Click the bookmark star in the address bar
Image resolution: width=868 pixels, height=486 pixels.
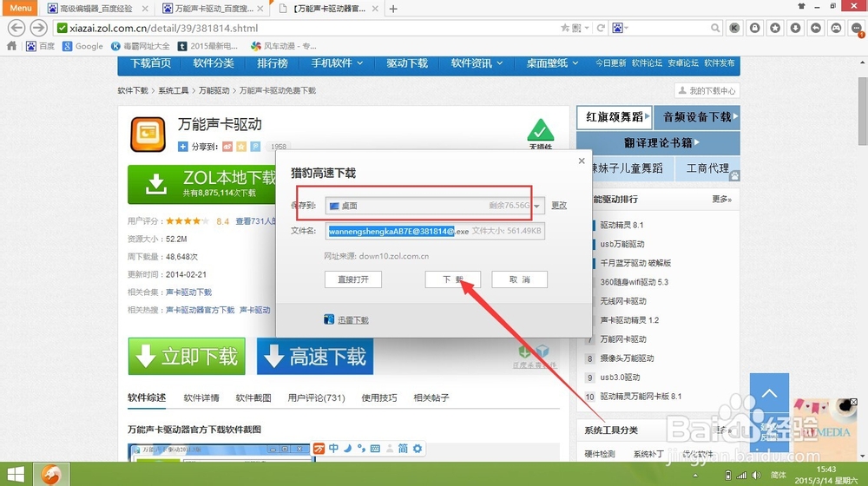565,28
